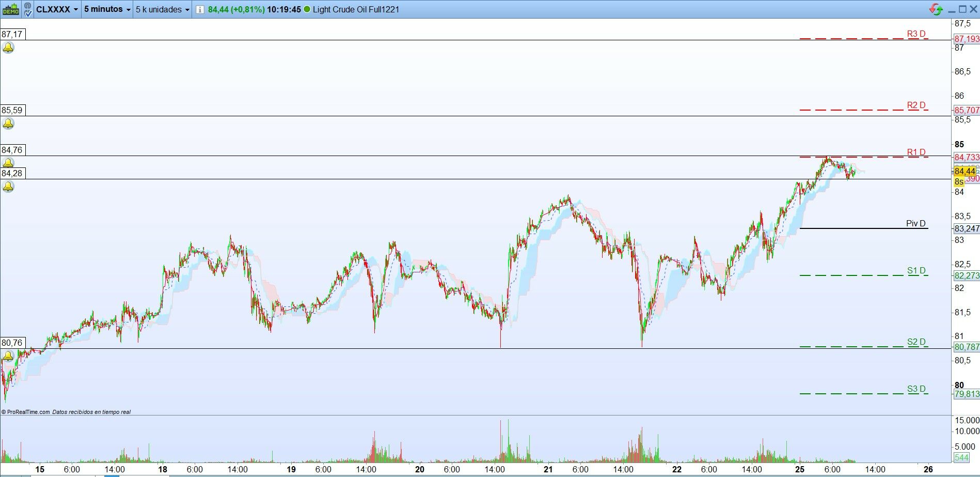This screenshot has height=477, width=980.
Task: Select the 85,59 alert price label
Action: point(12,110)
